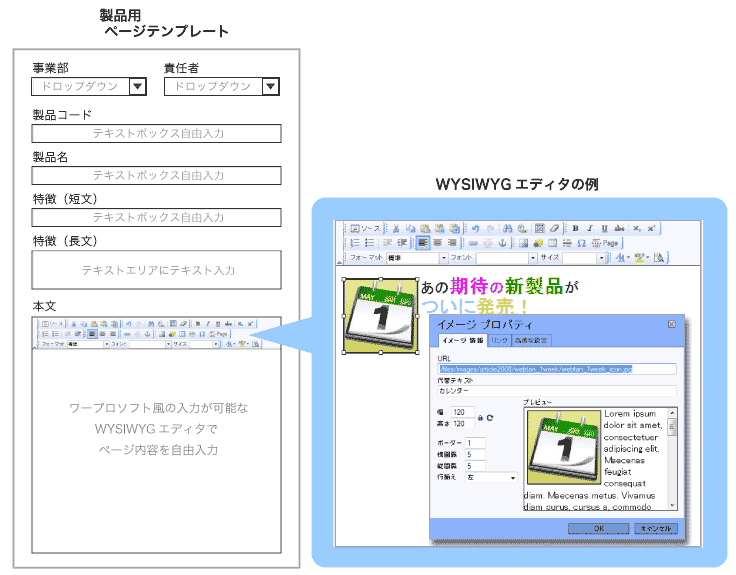Click the Find binoculars icon in the example editor
The height and width of the screenshot is (575, 736).
pyautogui.click(x=507, y=229)
